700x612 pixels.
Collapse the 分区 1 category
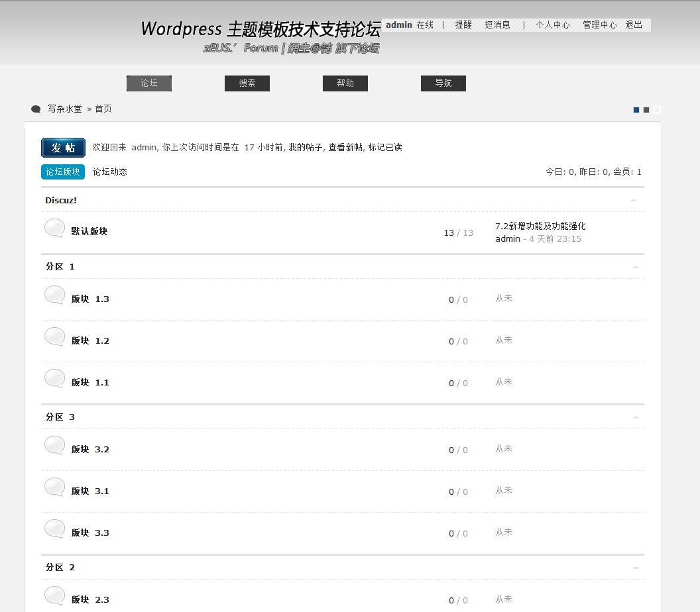(635, 267)
